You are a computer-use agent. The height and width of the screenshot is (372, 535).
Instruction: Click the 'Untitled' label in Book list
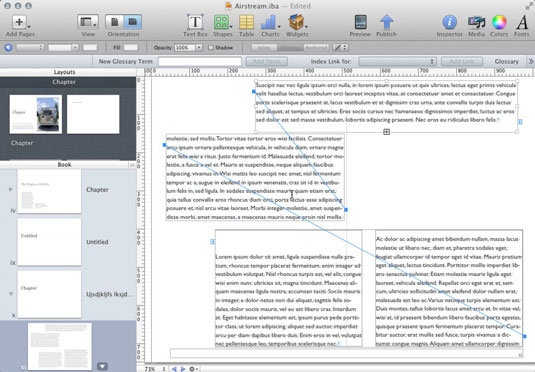pyautogui.click(x=97, y=242)
